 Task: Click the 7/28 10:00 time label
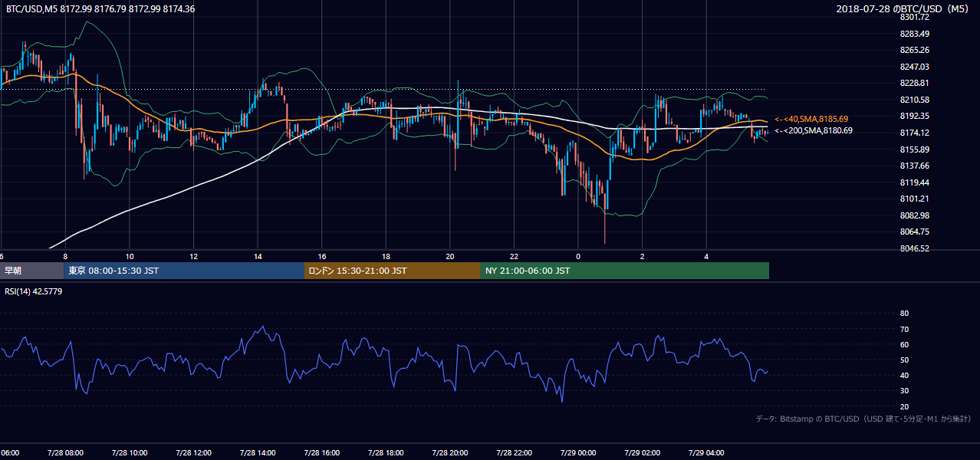coord(128,453)
